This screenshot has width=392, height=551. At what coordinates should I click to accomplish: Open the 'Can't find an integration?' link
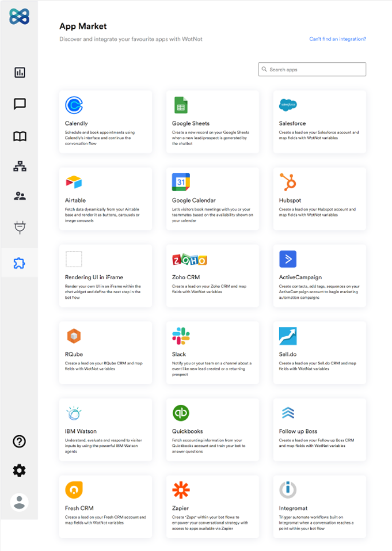[x=337, y=39]
